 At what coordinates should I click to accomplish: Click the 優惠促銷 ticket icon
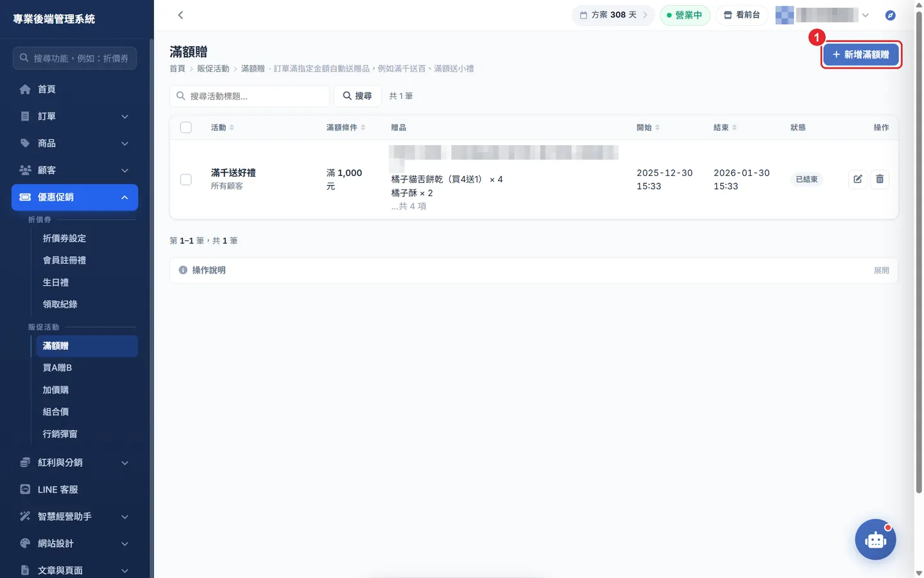25,197
